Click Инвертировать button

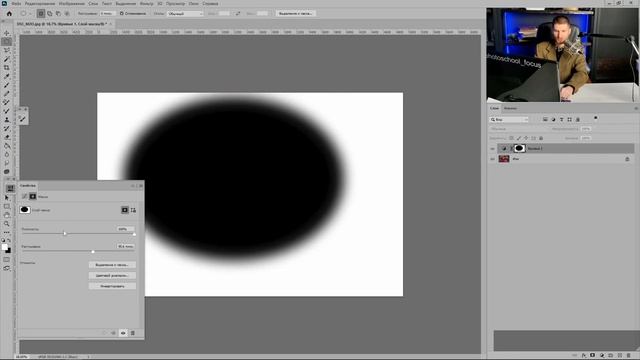112,286
